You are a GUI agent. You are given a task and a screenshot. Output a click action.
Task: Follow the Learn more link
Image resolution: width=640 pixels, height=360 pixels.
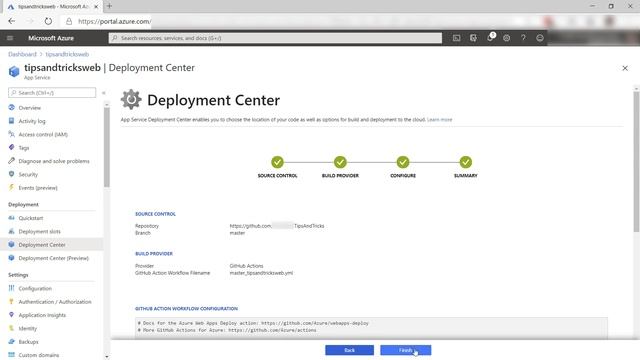point(439,120)
